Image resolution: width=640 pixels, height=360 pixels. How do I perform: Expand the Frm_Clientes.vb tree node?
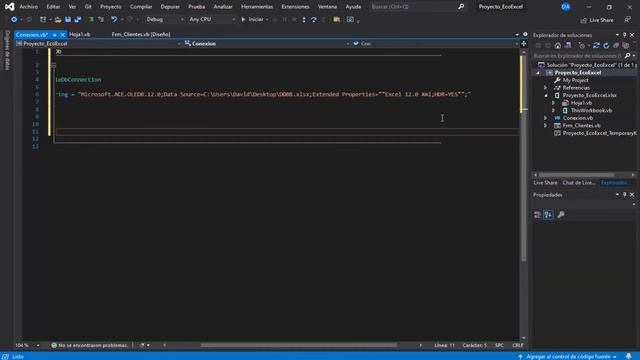point(546,126)
